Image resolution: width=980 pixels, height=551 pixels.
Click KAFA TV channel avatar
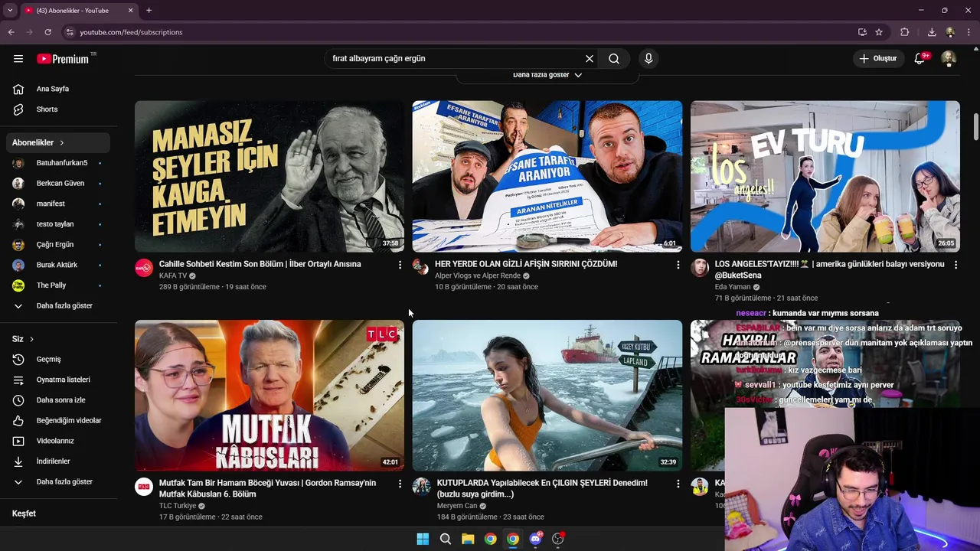click(144, 267)
